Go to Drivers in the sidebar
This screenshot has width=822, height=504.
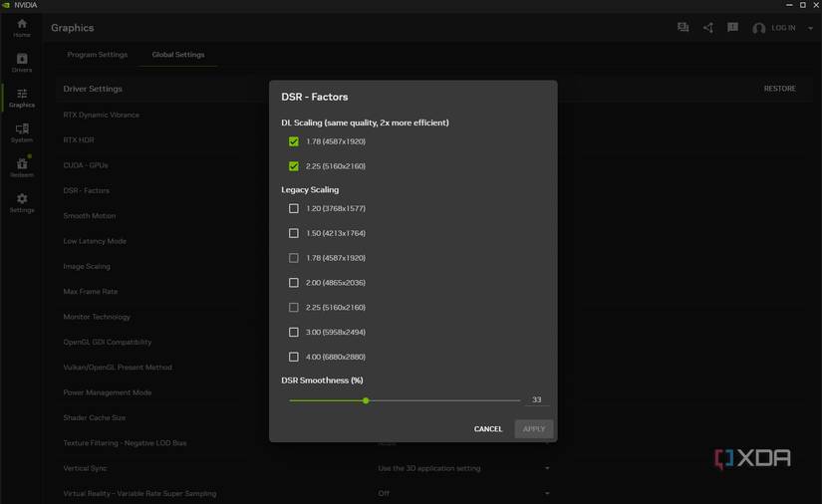(x=21, y=63)
